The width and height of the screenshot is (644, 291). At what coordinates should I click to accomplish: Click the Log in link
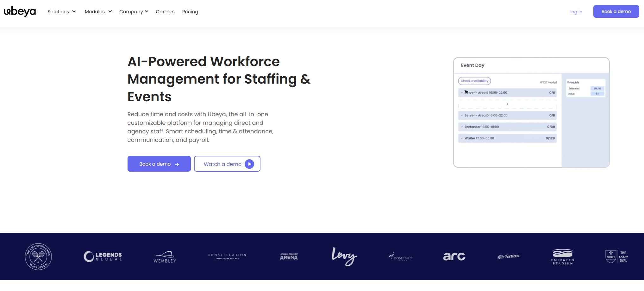[x=575, y=12]
